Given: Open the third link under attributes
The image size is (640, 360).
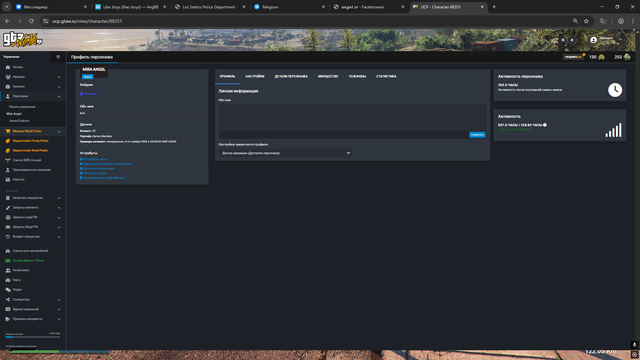Looking at the screenshot, I should (x=98, y=169).
